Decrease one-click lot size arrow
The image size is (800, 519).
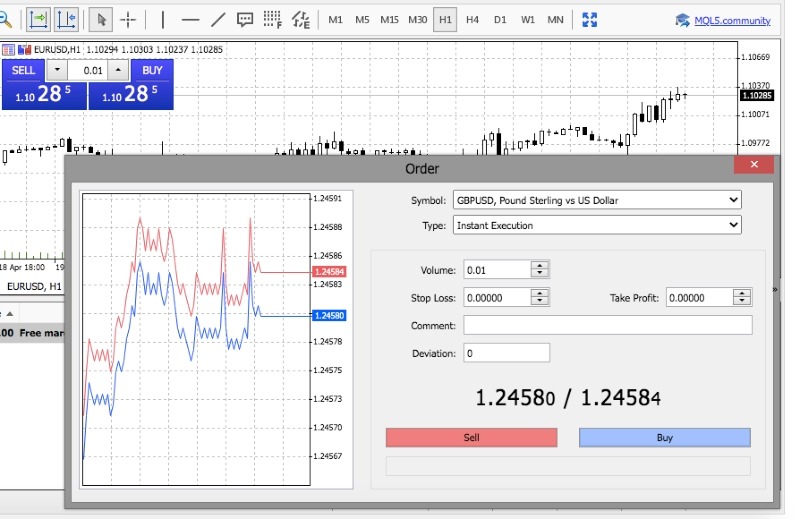[57, 70]
